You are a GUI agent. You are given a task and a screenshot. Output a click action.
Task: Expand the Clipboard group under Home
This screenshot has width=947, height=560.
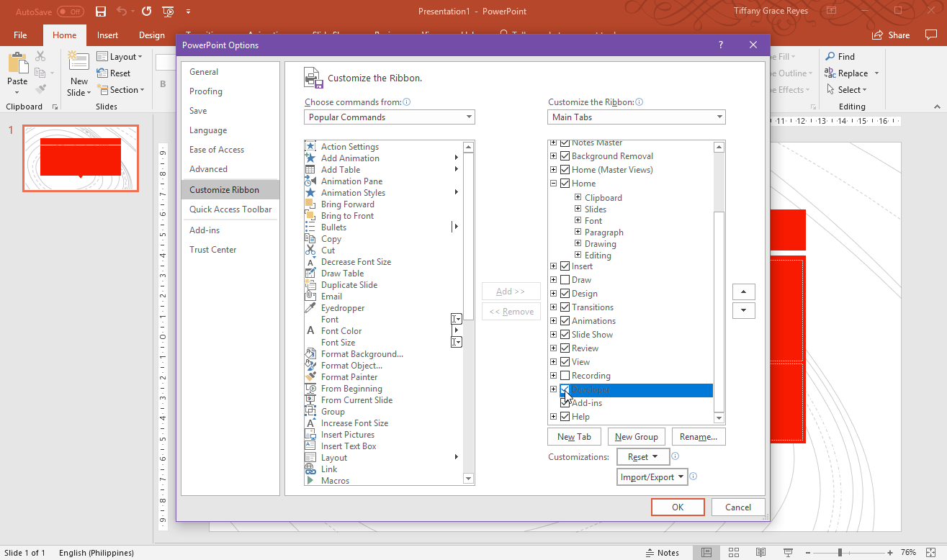click(578, 197)
